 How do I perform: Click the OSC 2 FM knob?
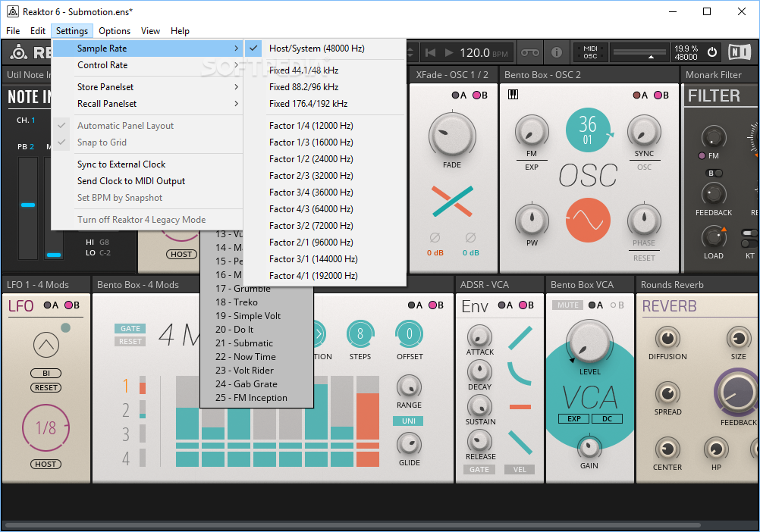(x=532, y=131)
